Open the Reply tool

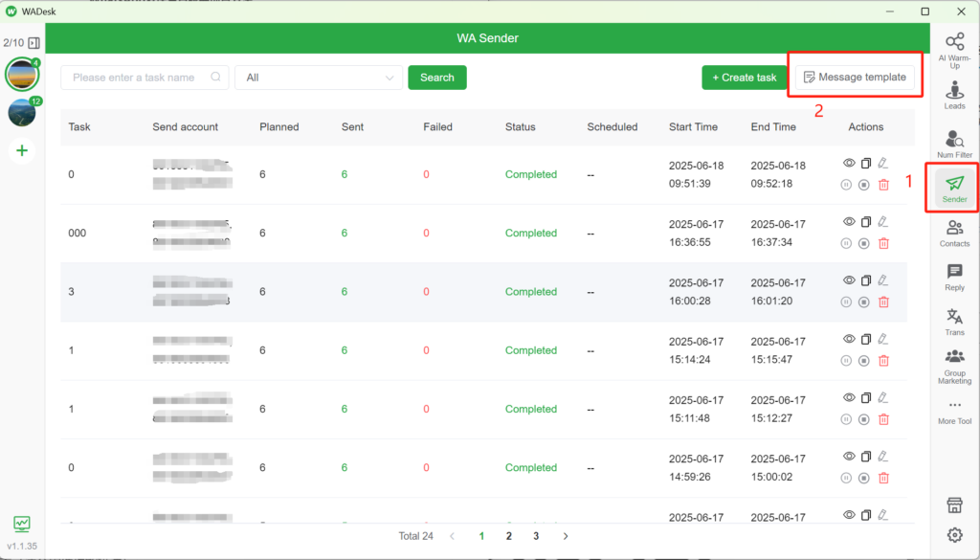(x=954, y=277)
